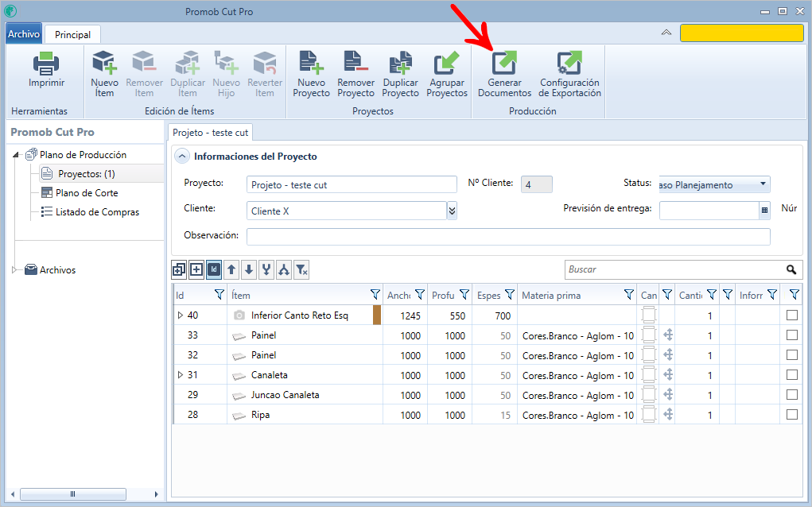Check the checkbox on row 31
This screenshot has width=812, height=507.
(792, 374)
